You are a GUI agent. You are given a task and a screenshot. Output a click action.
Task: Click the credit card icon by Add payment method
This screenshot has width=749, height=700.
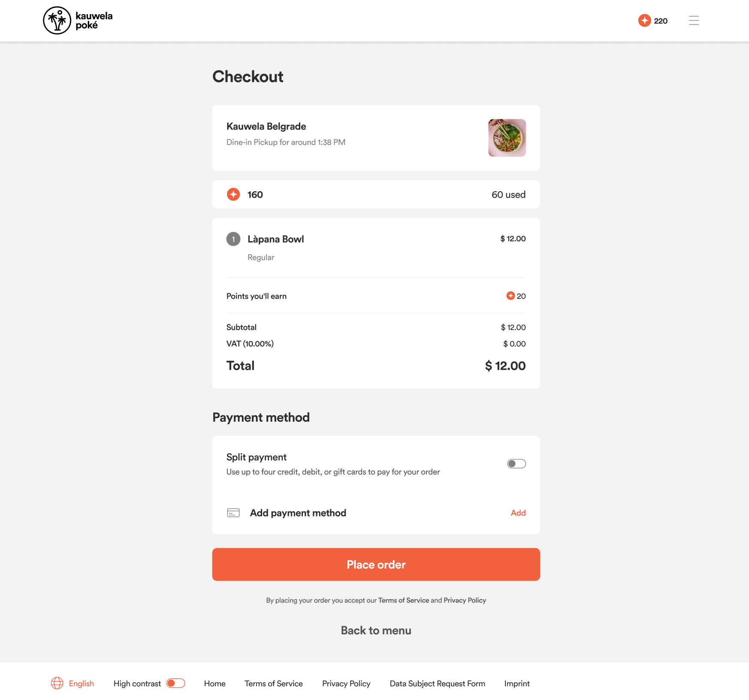click(233, 513)
